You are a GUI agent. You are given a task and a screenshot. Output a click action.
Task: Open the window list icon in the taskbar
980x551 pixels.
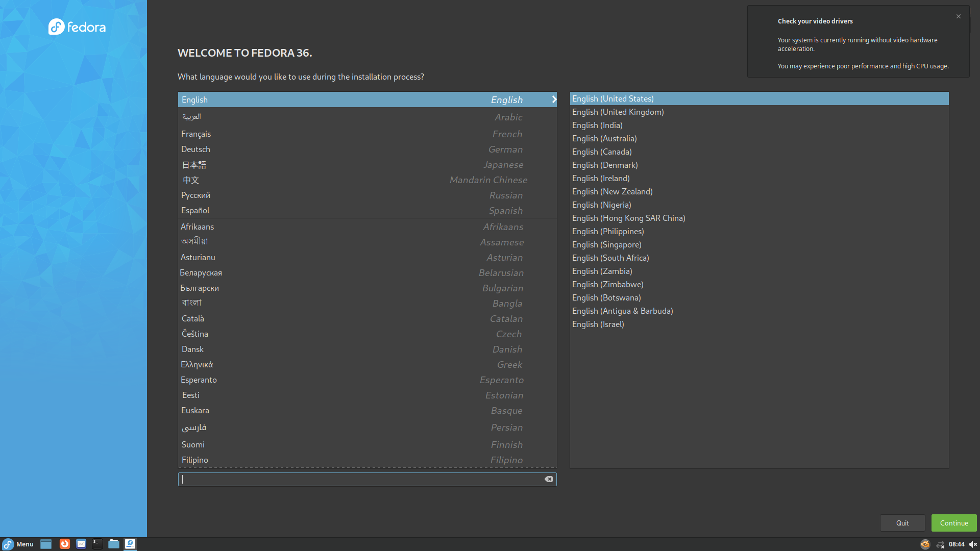[x=46, y=544]
